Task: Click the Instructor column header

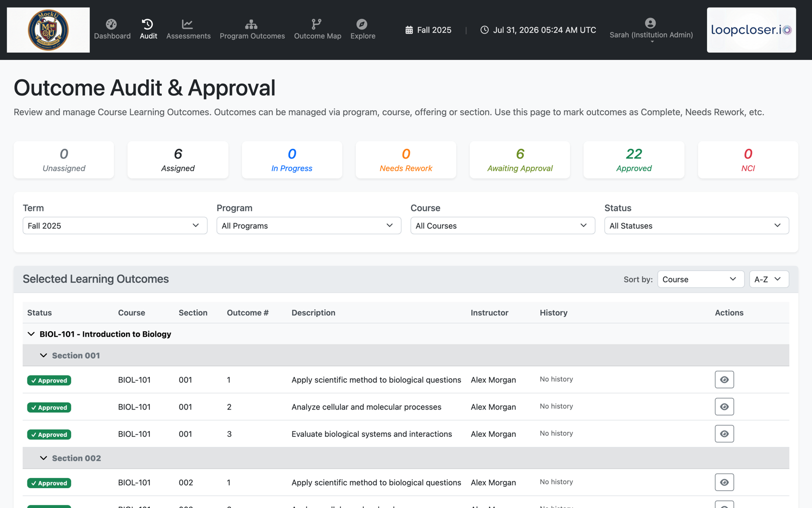Action: 489,313
